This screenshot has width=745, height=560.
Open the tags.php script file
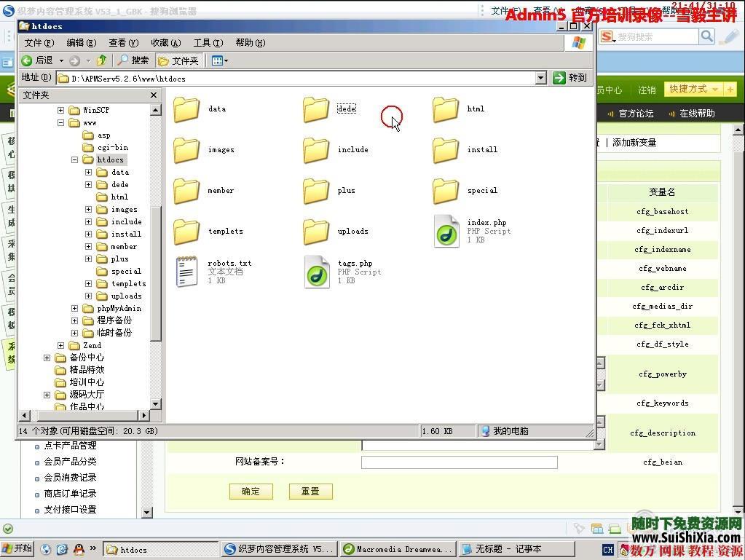tap(317, 272)
